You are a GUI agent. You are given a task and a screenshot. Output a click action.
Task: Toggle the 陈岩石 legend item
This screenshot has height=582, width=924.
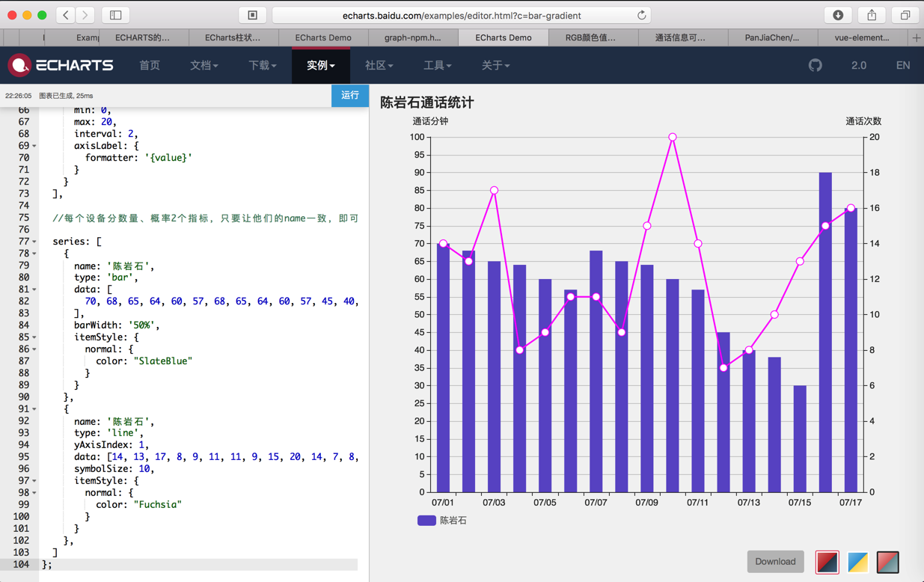(442, 520)
